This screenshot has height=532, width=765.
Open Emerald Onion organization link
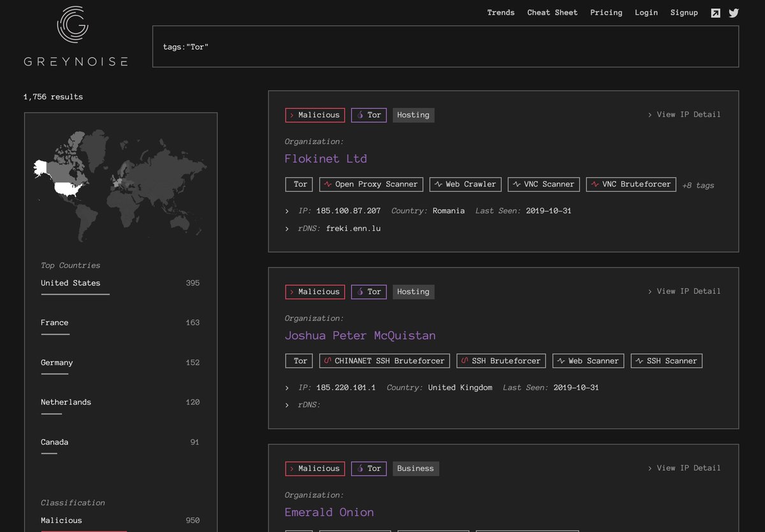pyautogui.click(x=330, y=512)
